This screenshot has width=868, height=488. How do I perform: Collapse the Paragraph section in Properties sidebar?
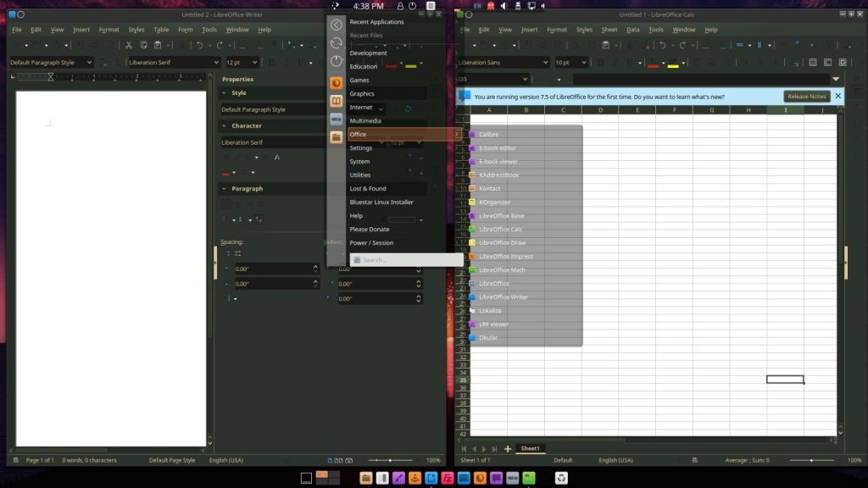click(225, 188)
